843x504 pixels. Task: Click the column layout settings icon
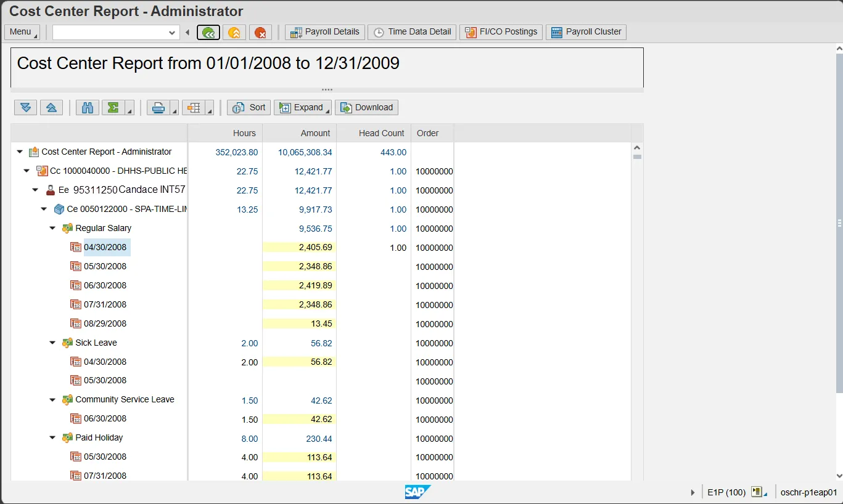point(194,108)
